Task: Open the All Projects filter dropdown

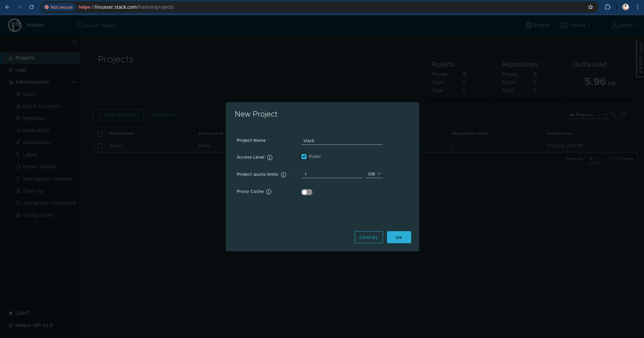Action: point(588,115)
